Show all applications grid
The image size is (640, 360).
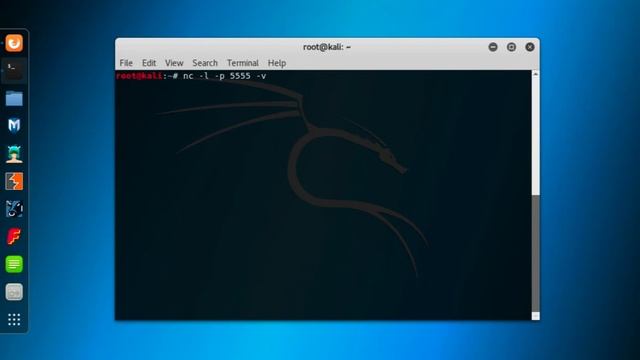point(14,319)
